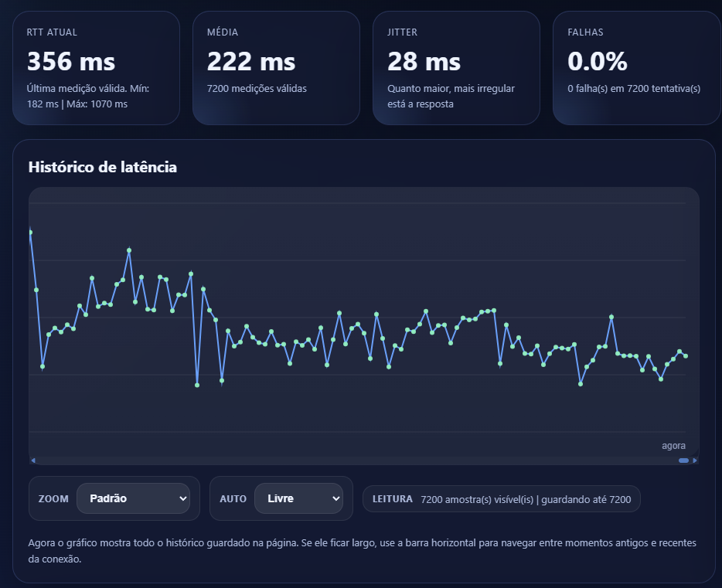The image size is (722, 588).
Task: Click the MÉDIA 222 ms value
Action: pyautogui.click(x=251, y=61)
